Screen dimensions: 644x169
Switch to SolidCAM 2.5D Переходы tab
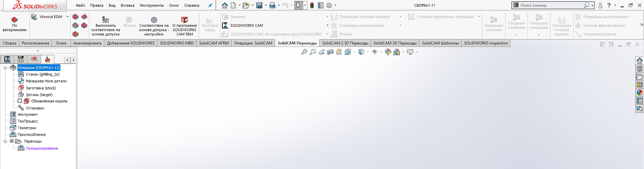[x=345, y=43]
